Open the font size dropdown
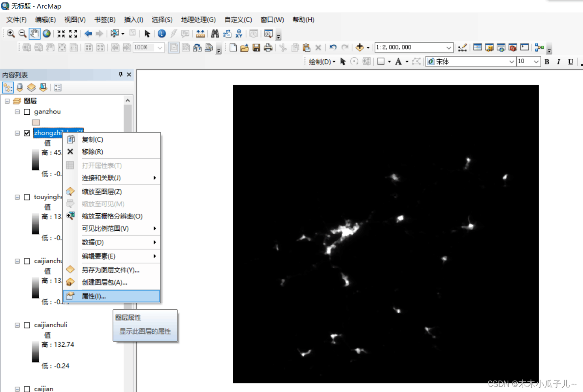 click(x=537, y=61)
